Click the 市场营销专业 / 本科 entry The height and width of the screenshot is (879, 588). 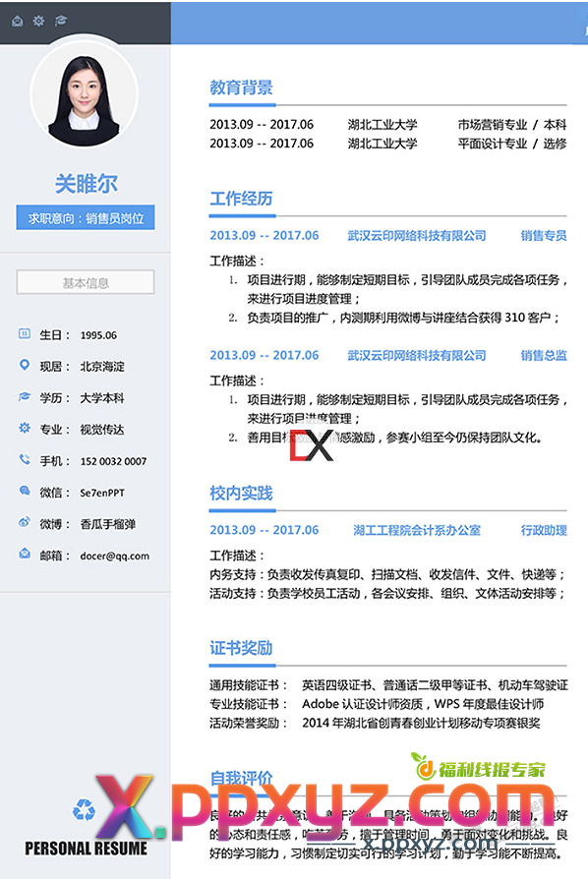tap(511, 125)
